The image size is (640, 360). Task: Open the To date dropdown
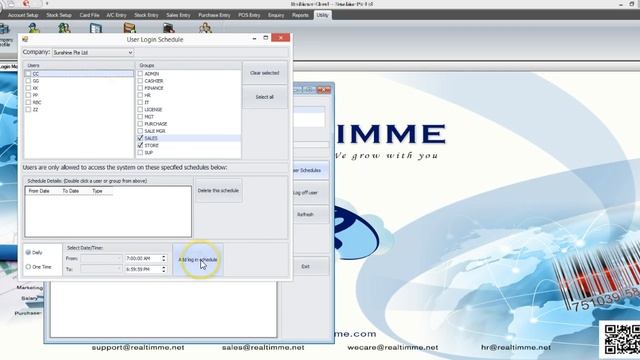tap(119, 269)
